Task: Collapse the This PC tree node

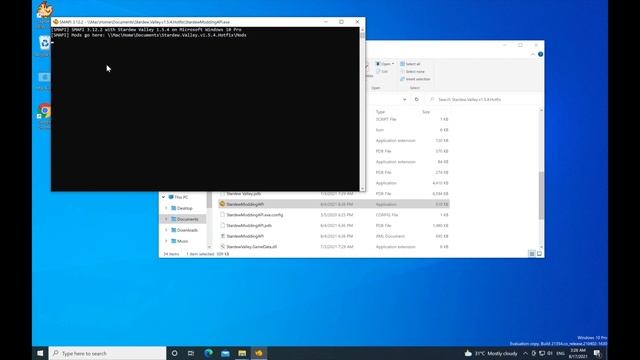Action: [x=164, y=197]
